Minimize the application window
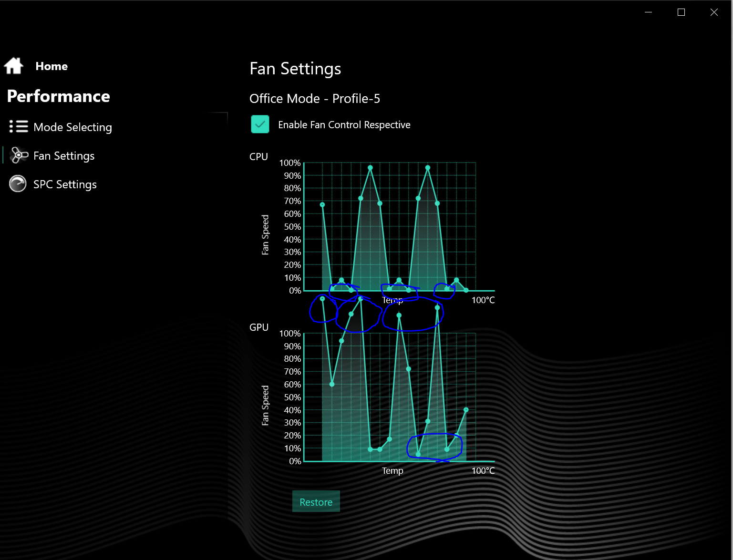Screen dimensions: 733x560 (648, 12)
